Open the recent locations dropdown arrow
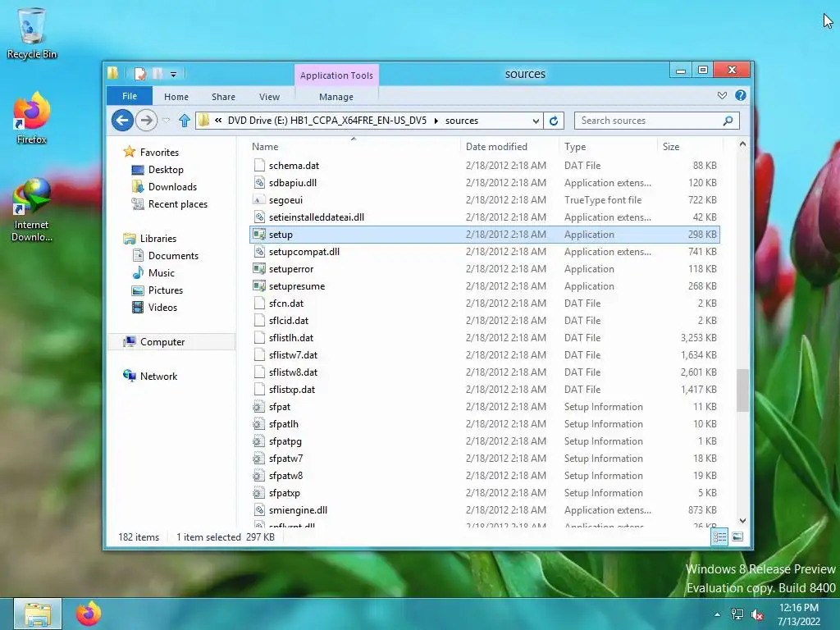The height and width of the screenshot is (630, 840). coord(166,121)
